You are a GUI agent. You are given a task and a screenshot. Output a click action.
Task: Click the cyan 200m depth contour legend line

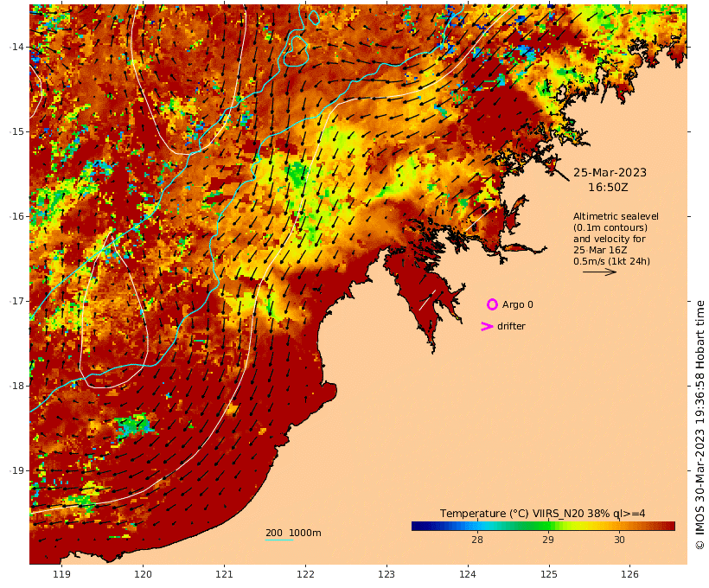coord(279,540)
